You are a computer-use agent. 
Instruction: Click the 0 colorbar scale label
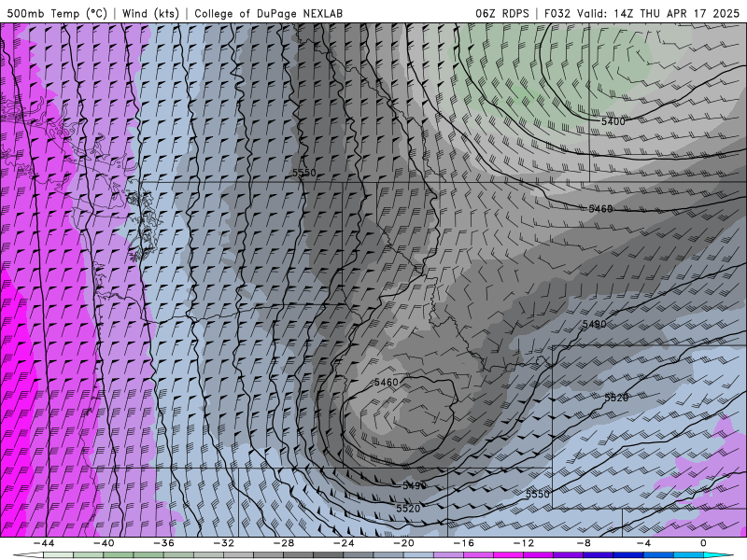click(703, 543)
